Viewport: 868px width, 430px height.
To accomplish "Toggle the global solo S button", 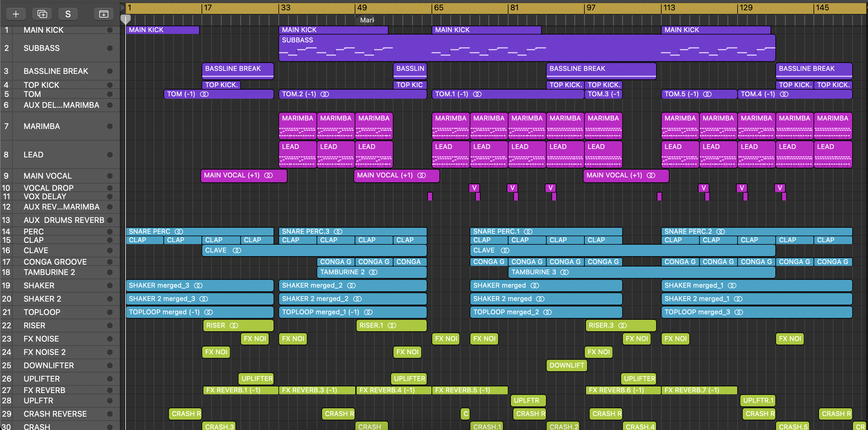I will [68, 14].
